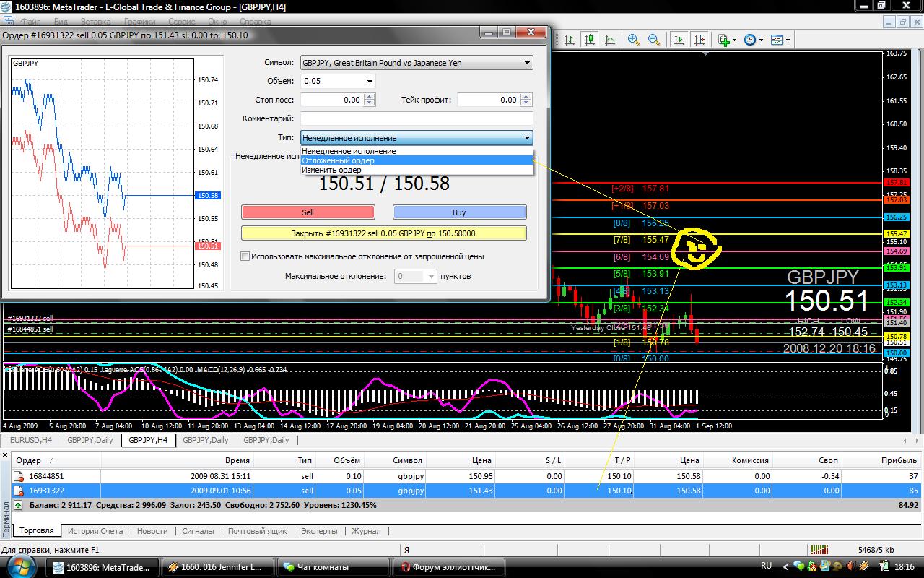The width and height of the screenshot is (924, 578).
Task: Open Signals tab in terminal
Action: [198, 530]
